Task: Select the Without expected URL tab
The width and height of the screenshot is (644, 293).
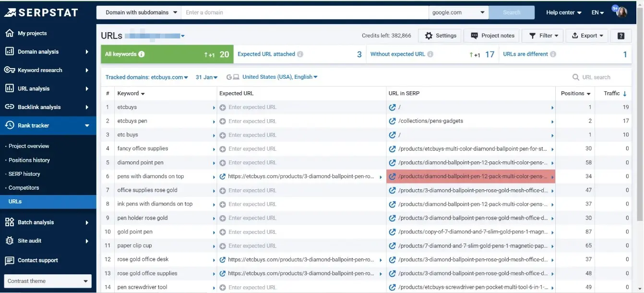Action: (x=432, y=54)
